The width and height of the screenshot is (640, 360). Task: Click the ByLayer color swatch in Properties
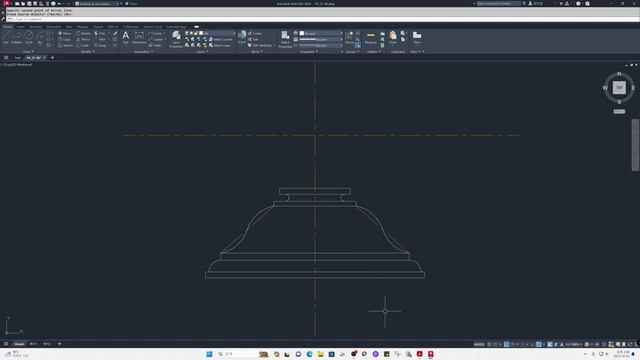pyautogui.click(x=302, y=33)
